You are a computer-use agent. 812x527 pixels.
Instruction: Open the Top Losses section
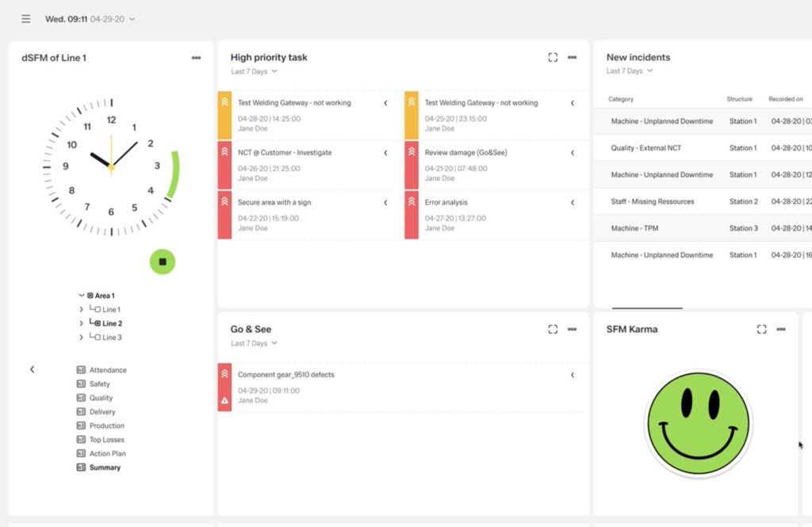(106, 440)
